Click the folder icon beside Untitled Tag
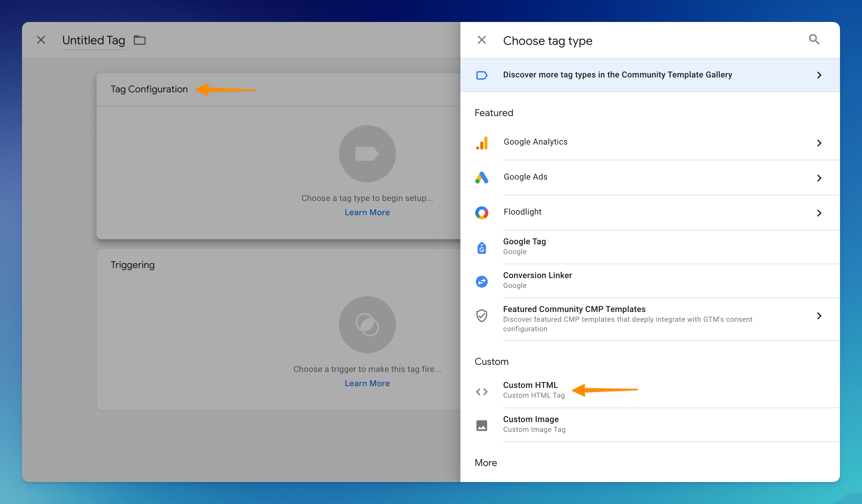This screenshot has height=504, width=862. tap(140, 40)
